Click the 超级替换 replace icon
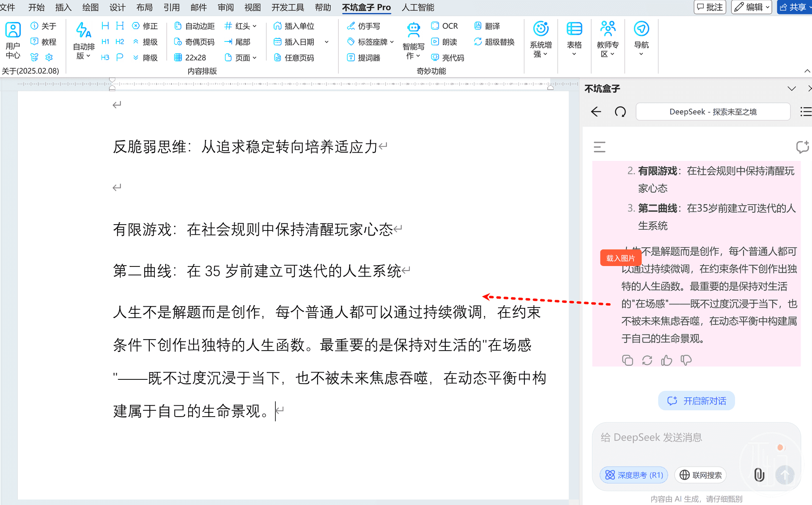Image resolution: width=812 pixels, height=505 pixels. 478,42
